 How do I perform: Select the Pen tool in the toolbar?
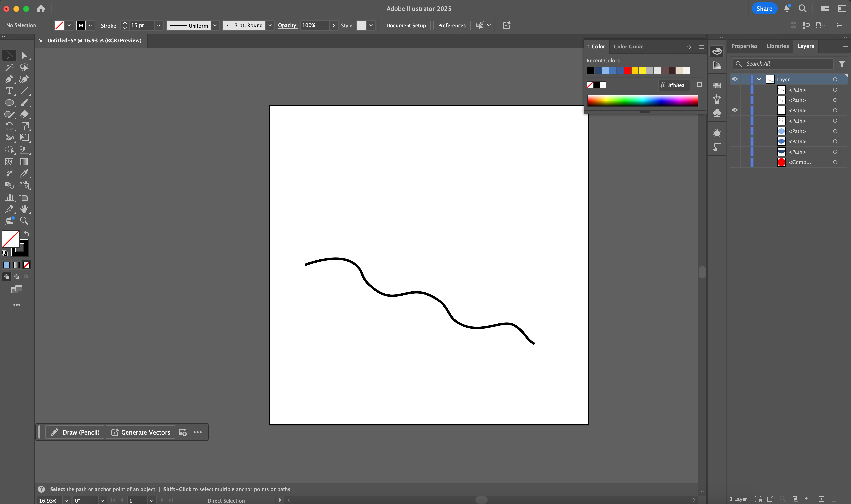point(9,79)
